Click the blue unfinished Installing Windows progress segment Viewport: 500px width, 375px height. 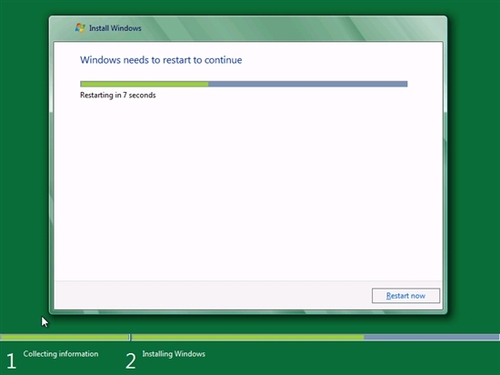point(432,337)
